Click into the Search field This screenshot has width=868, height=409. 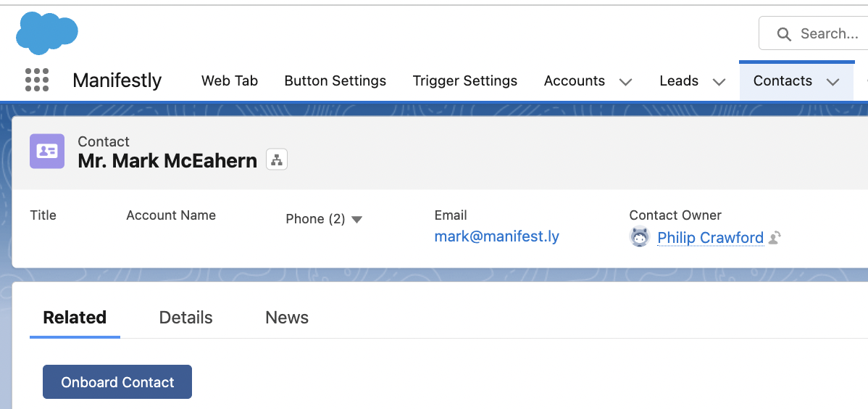pos(814,33)
